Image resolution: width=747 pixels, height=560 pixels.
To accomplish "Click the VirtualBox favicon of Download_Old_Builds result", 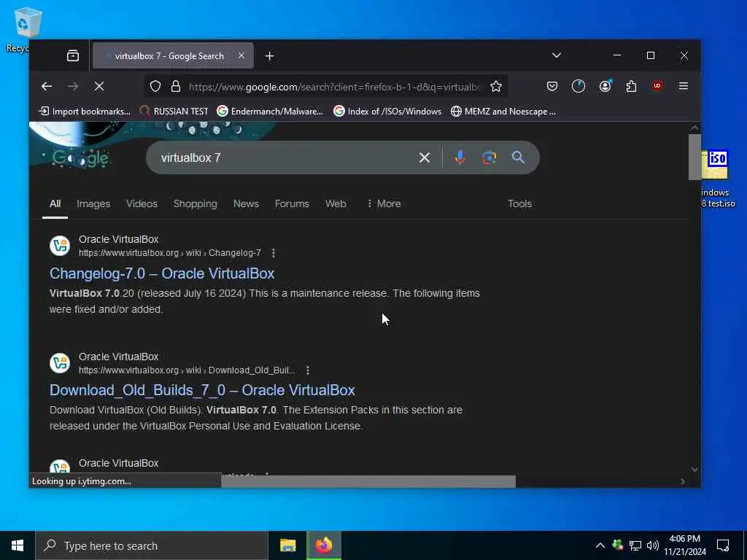I will [x=60, y=363].
